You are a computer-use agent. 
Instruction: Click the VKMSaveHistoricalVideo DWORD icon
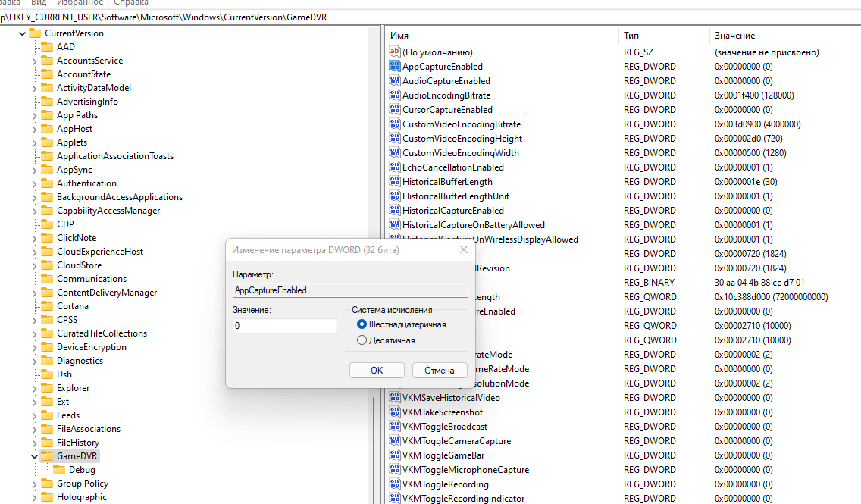tap(394, 397)
